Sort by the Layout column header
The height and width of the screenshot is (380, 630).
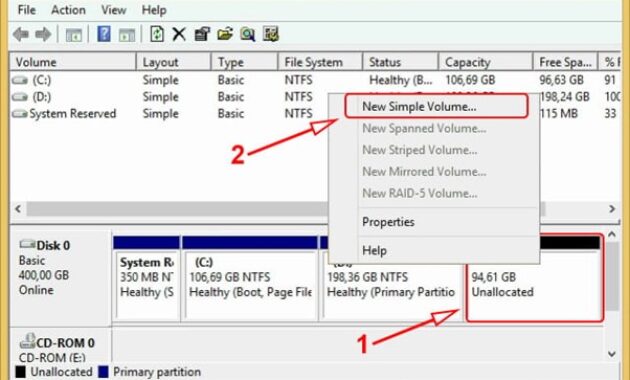point(174,62)
